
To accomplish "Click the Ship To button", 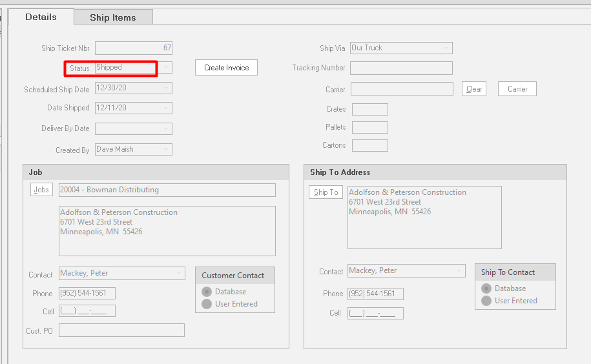I will click(x=326, y=192).
